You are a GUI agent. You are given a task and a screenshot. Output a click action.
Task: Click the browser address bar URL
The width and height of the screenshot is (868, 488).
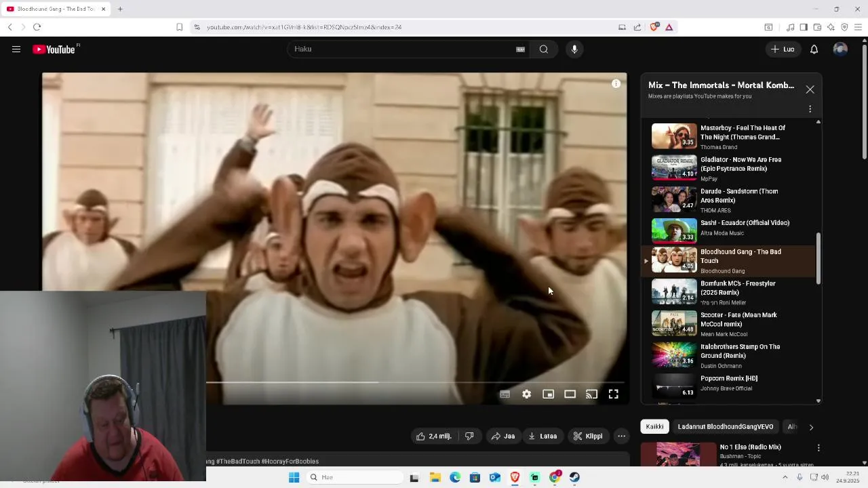[x=304, y=27]
